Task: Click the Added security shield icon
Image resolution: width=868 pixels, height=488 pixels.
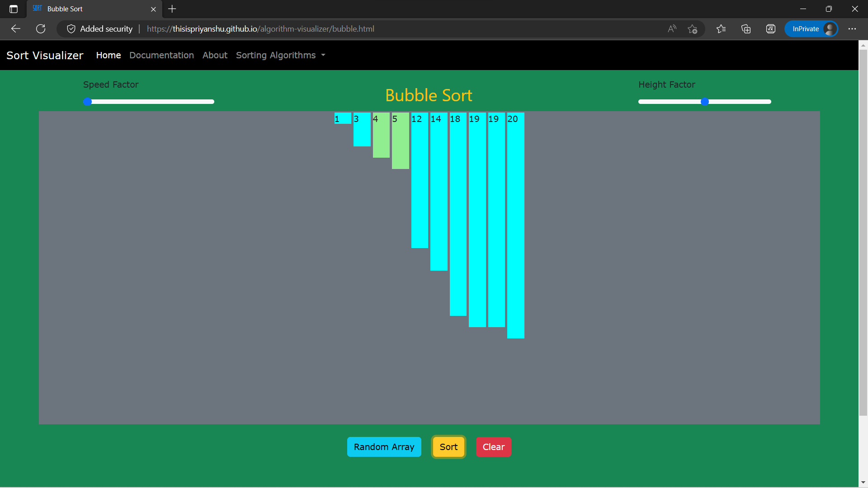Action: 71,29
